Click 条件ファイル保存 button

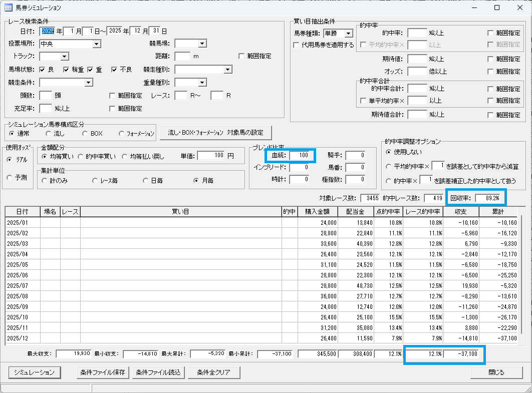click(103, 372)
